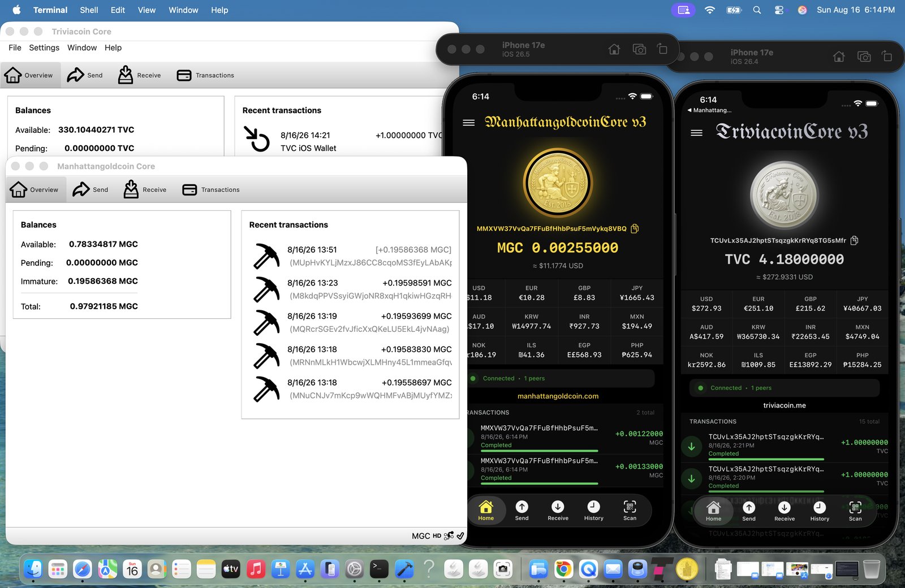The height and width of the screenshot is (588, 905).
Task: Tap the +0.00133000 MGC transaction row
Action: 566,470
